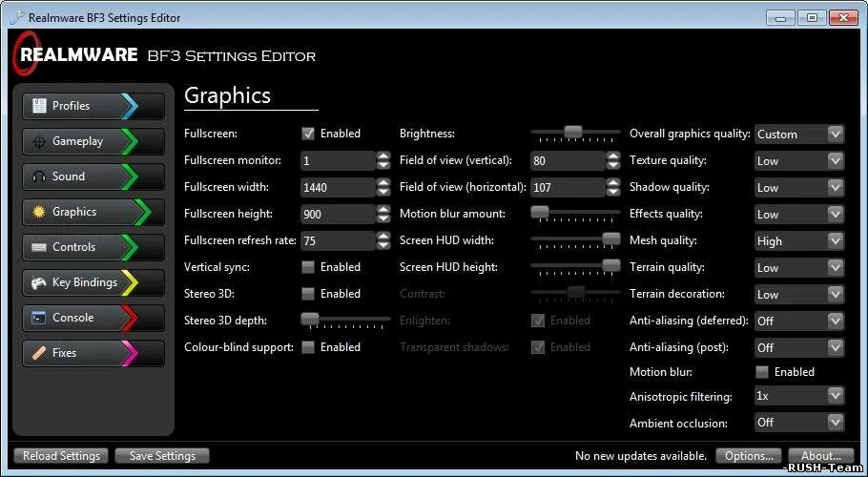
Task: Click the Screen HUD width slider handle
Action: (611, 238)
